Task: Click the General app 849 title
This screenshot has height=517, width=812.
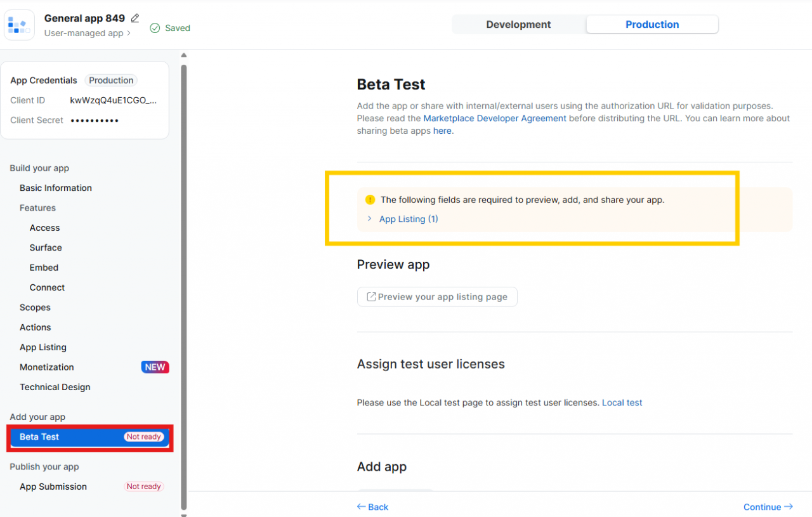Action: [84, 18]
